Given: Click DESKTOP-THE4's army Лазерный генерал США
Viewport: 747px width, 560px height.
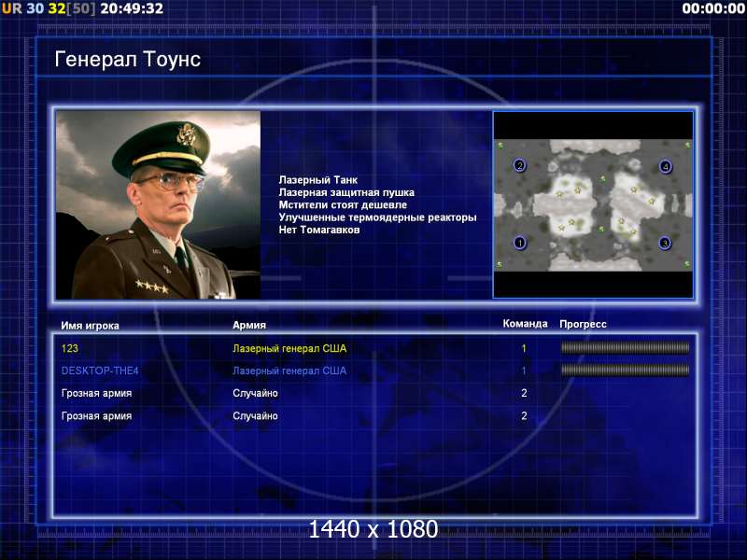Looking at the screenshot, I should [x=289, y=371].
